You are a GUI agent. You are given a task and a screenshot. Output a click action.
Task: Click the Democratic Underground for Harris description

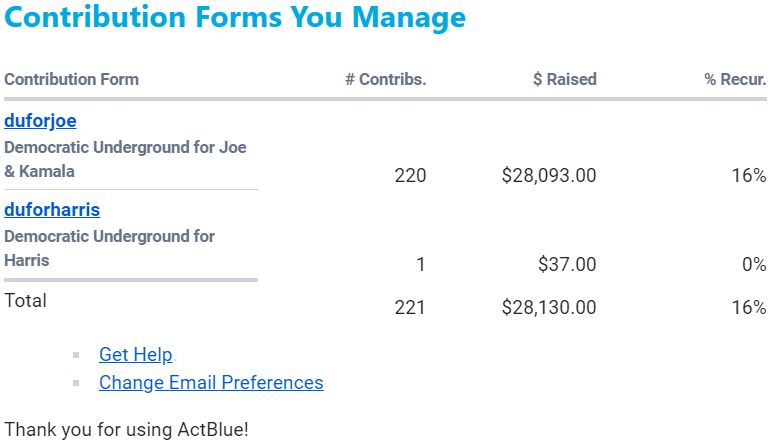click(109, 248)
